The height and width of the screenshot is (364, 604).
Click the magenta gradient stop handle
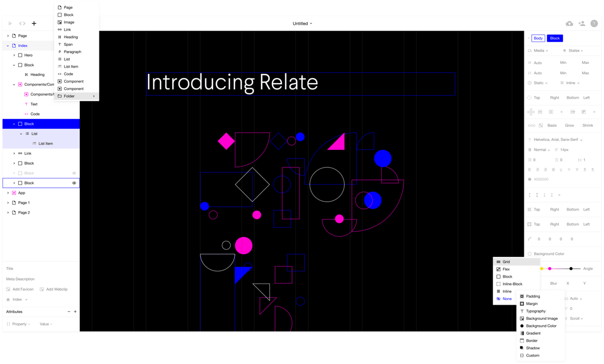click(550, 269)
